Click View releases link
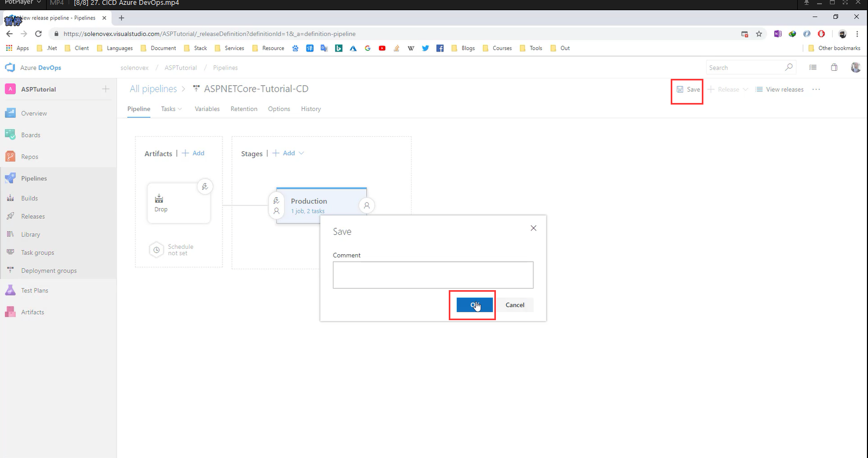 [780, 90]
